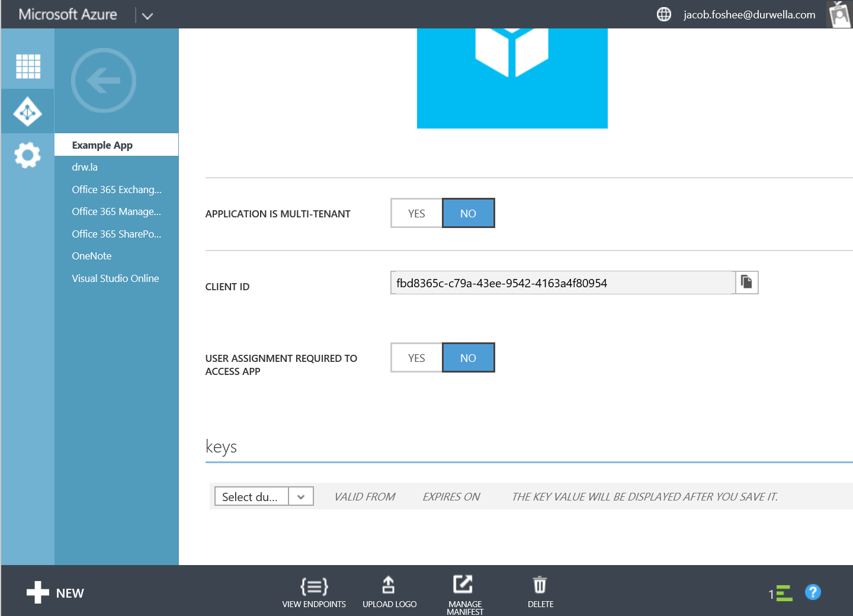Image resolution: width=853 pixels, height=616 pixels.
Task: Open the key duration dropdown
Action: point(264,496)
